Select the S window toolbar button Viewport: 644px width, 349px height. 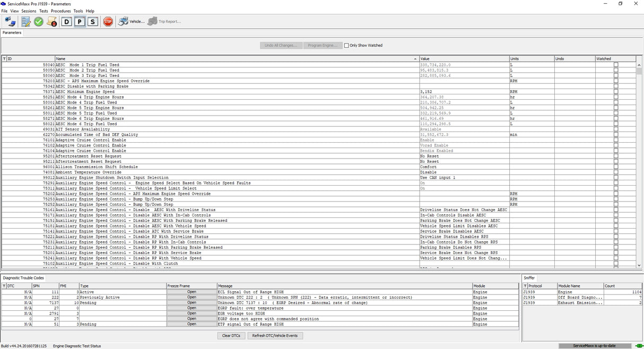[93, 21]
